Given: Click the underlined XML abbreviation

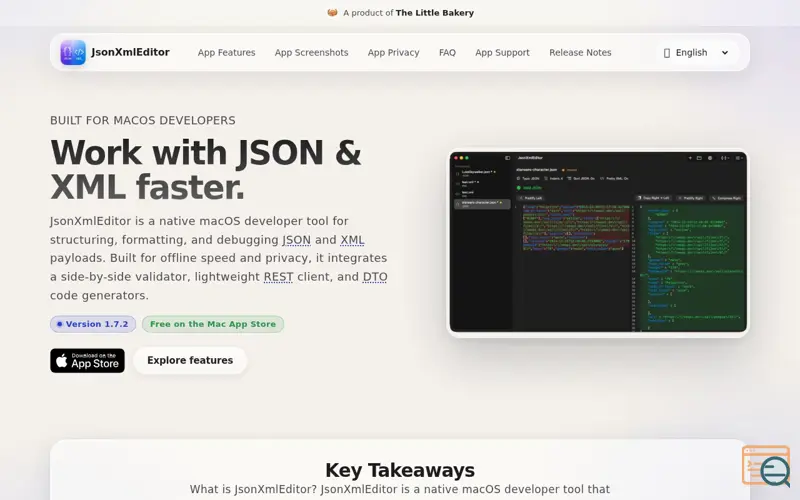Looking at the screenshot, I should (353, 240).
